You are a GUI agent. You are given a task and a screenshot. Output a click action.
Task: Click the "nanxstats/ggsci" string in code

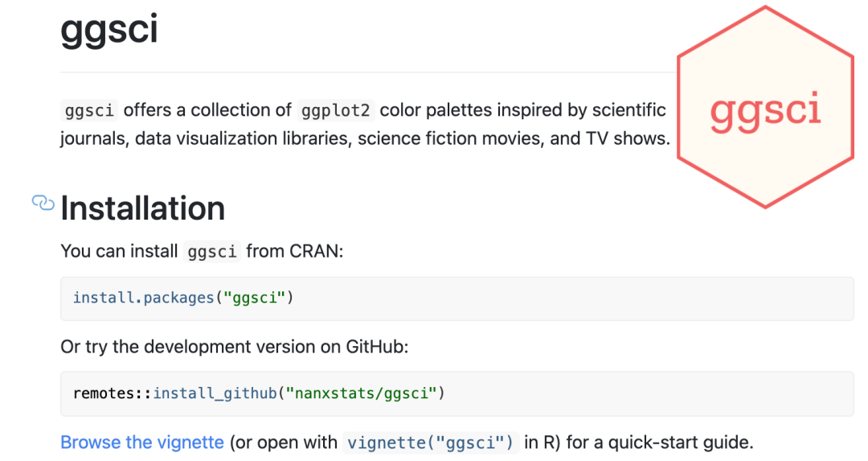362,393
